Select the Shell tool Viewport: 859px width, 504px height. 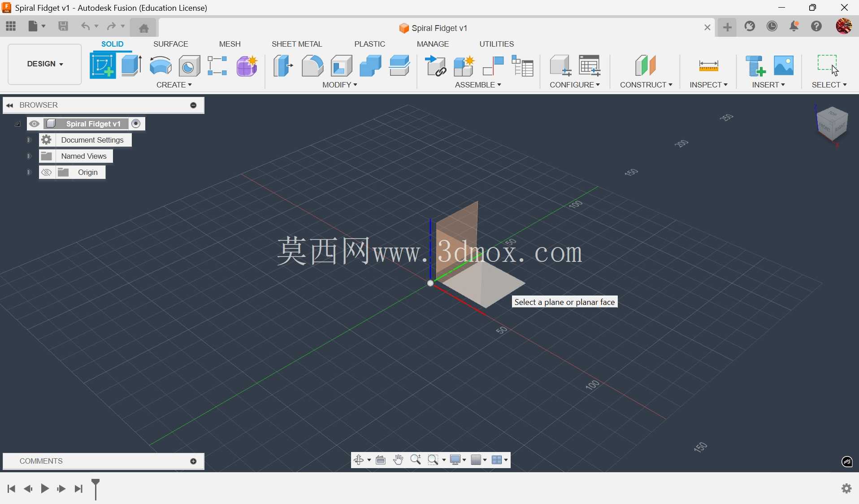pyautogui.click(x=342, y=66)
